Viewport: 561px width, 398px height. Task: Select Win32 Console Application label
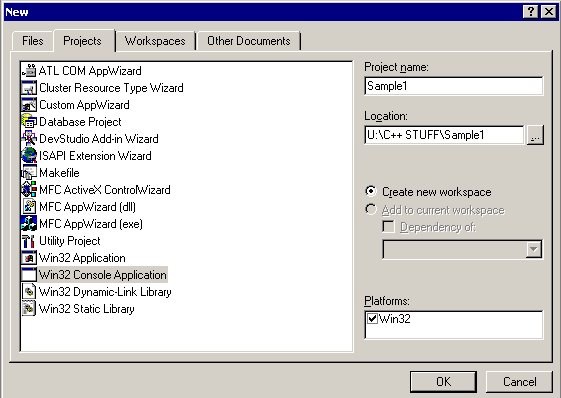(x=103, y=275)
